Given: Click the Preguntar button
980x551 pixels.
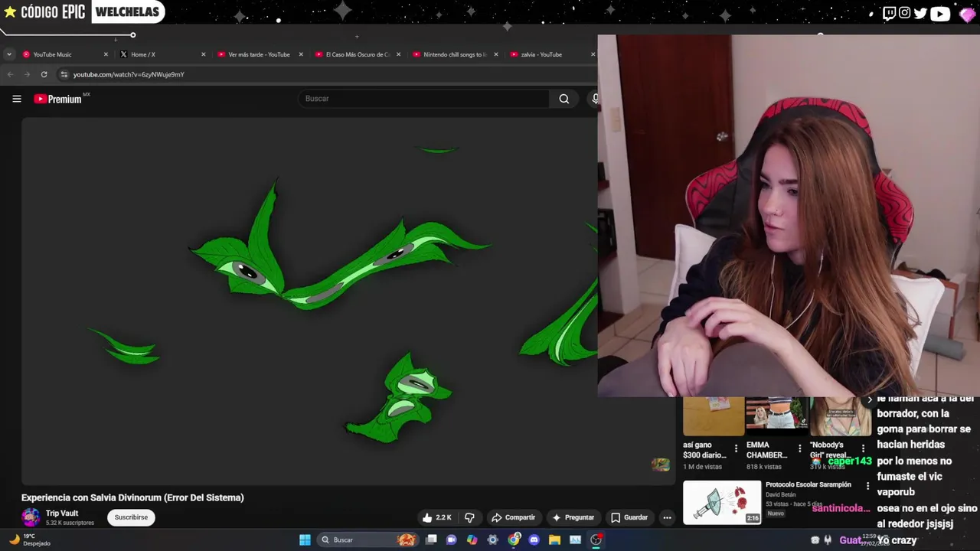Looking at the screenshot, I should coord(573,517).
